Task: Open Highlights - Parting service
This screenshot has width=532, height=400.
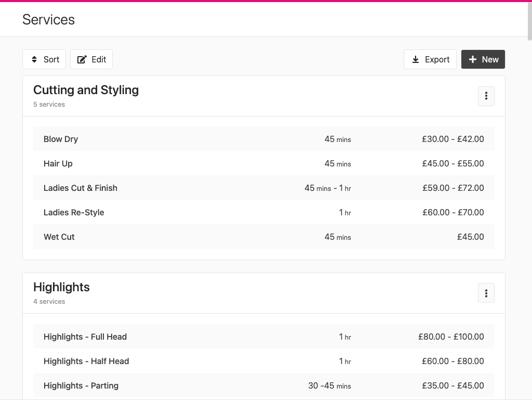Action: 81,385
